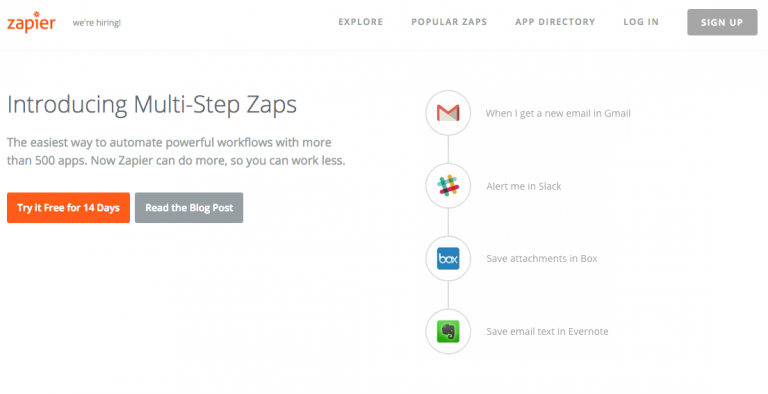Click the Gmail icon in the workflow
Image resolution: width=768 pixels, height=394 pixels.
tap(448, 113)
